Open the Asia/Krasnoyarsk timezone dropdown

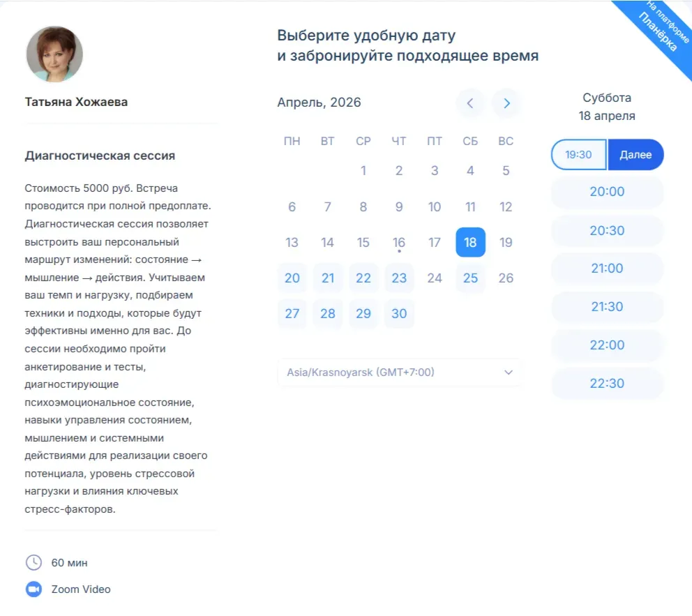coord(399,373)
